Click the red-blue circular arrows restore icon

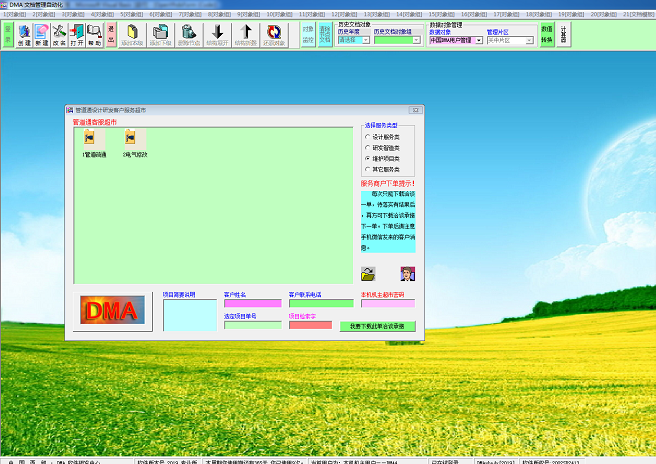[x=274, y=35]
